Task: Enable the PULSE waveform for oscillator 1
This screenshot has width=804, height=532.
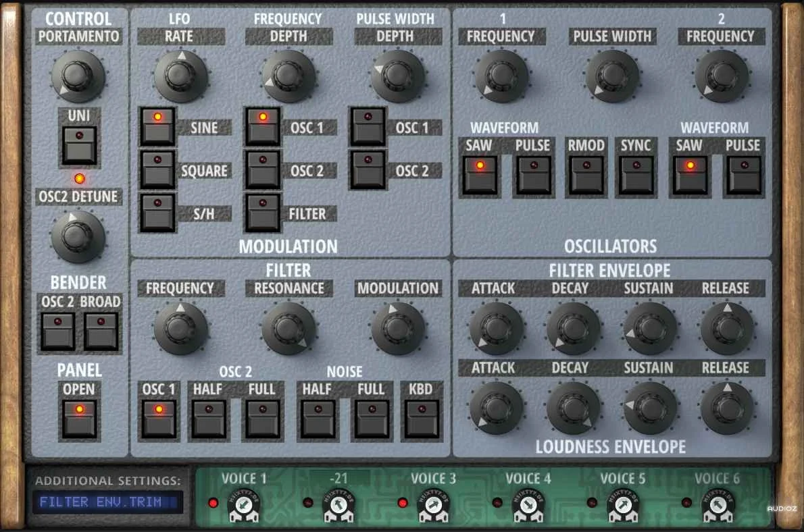Action: [534, 176]
